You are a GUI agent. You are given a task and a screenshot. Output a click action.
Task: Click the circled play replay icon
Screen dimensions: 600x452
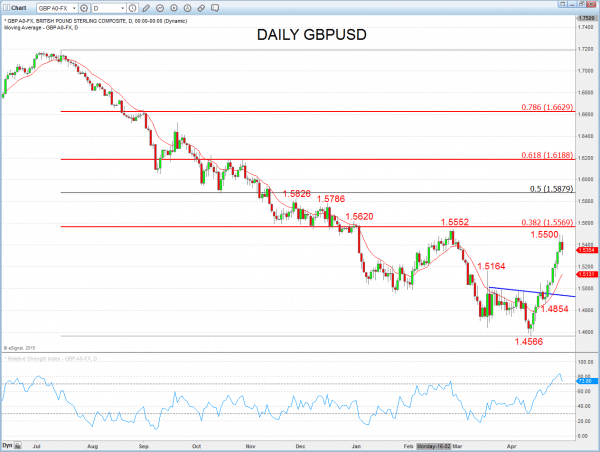click(x=174, y=8)
